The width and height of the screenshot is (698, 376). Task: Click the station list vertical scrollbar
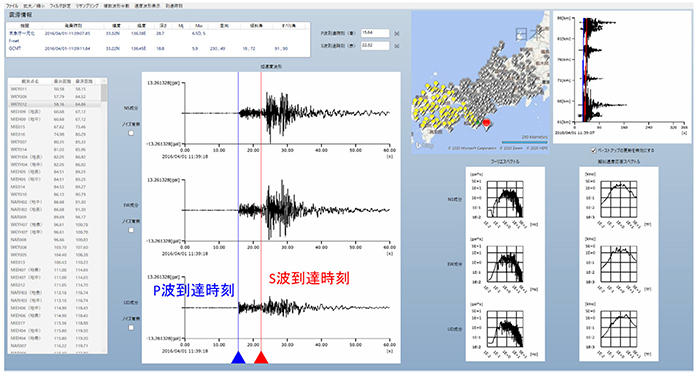pos(104,216)
